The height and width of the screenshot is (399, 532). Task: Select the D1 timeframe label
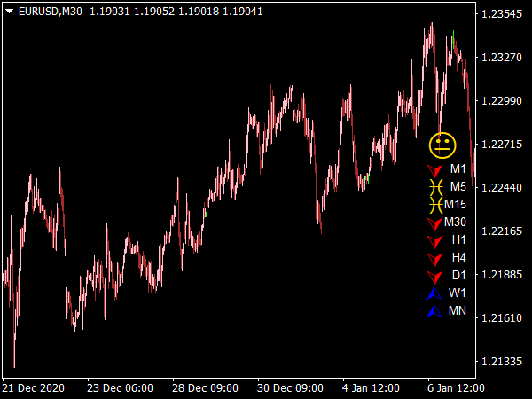coord(459,275)
